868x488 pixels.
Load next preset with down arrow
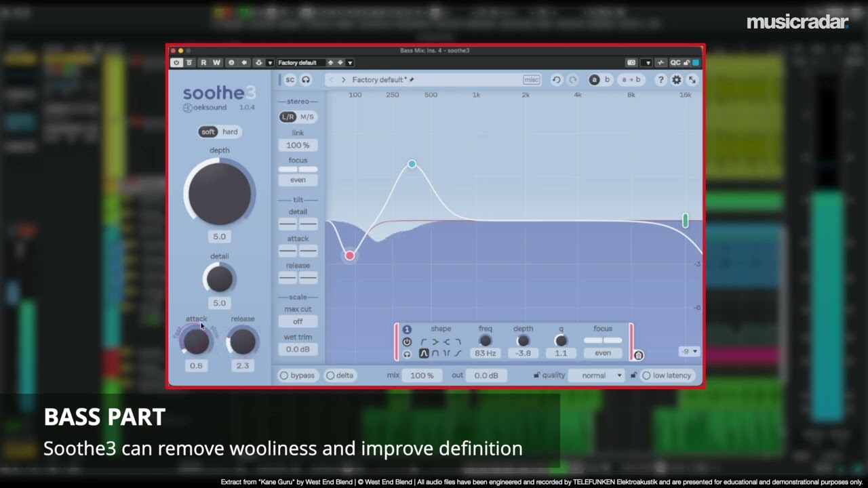(x=340, y=62)
